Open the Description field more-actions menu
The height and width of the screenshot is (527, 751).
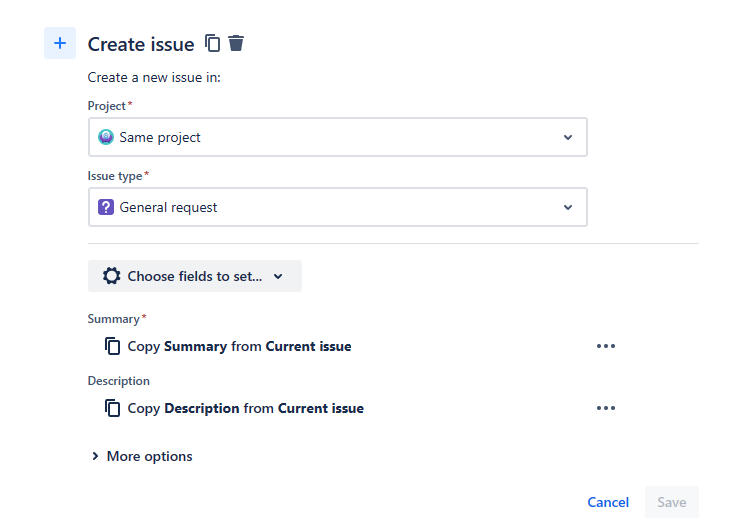point(605,408)
